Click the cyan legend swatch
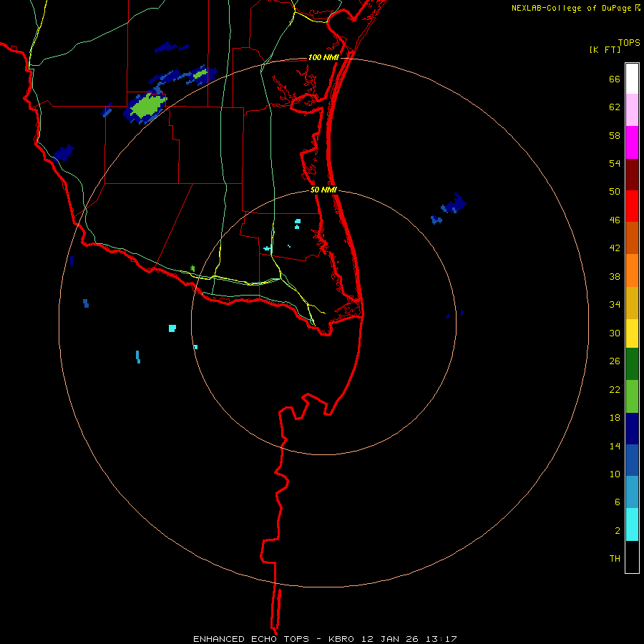This screenshot has width=644, height=644. point(632,525)
